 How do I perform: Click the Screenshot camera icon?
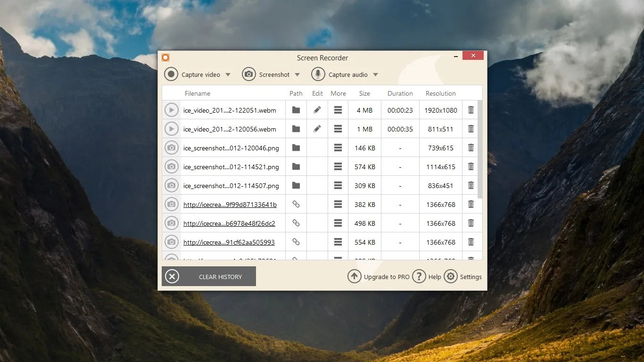[x=249, y=74]
